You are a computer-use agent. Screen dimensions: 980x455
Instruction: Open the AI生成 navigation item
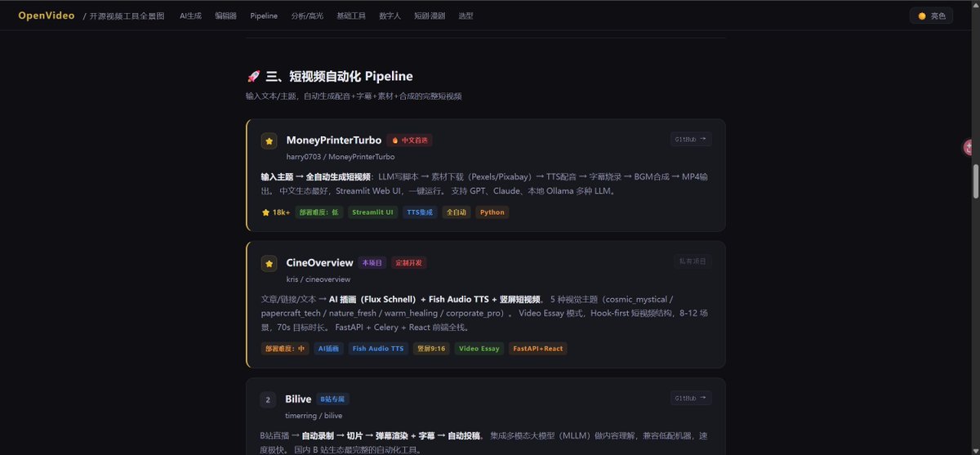tap(190, 16)
